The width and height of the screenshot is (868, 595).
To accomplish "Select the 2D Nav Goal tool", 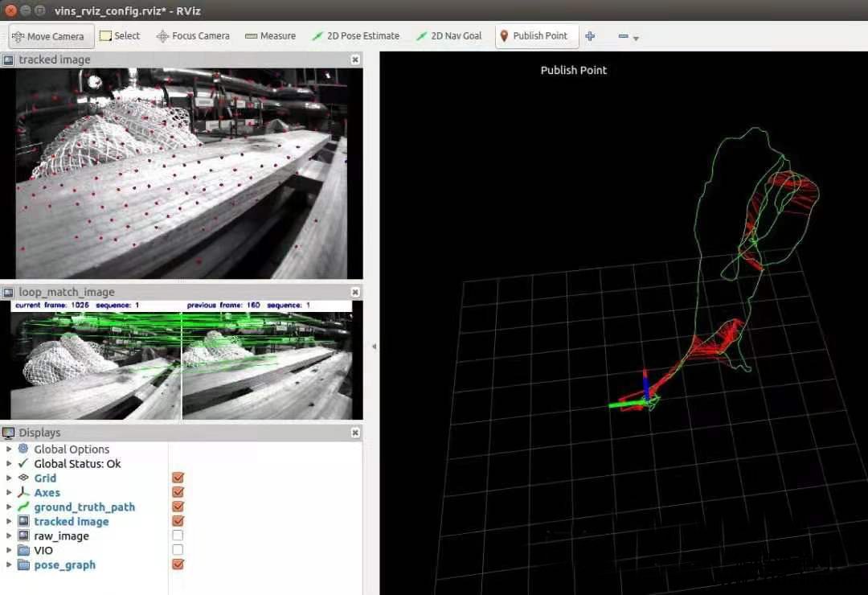I will (448, 36).
